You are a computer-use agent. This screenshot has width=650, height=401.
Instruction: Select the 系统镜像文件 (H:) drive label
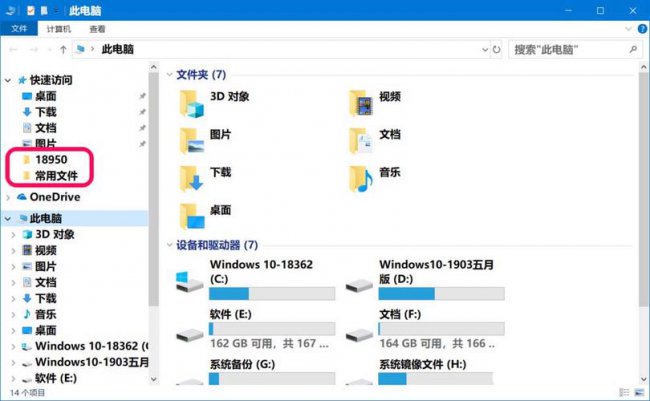point(423,365)
